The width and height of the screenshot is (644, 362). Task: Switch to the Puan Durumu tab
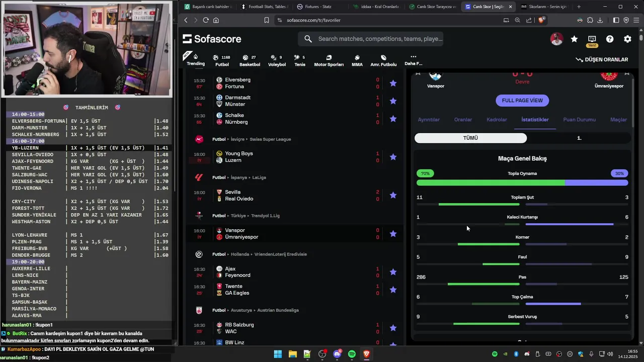coord(579,120)
